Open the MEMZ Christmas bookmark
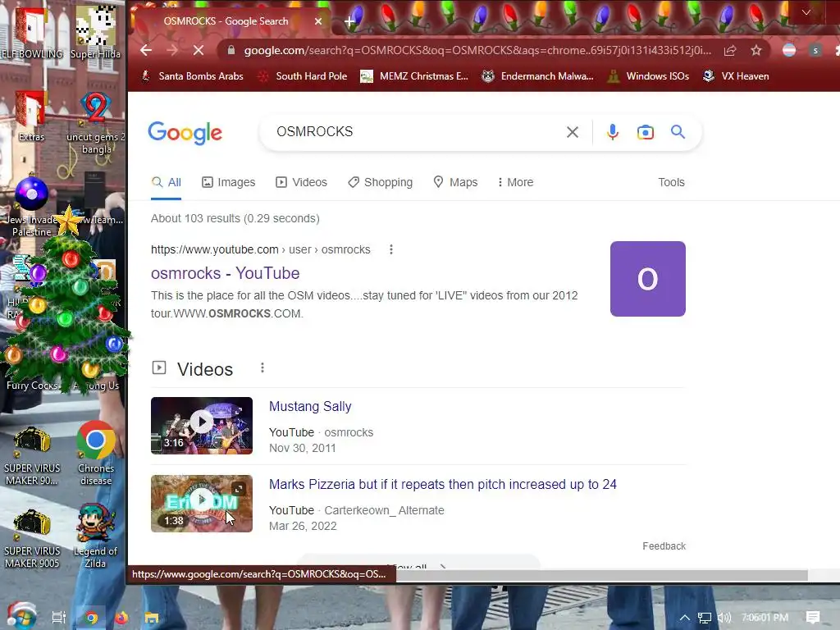Viewport: 840px width, 630px height. [414, 76]
